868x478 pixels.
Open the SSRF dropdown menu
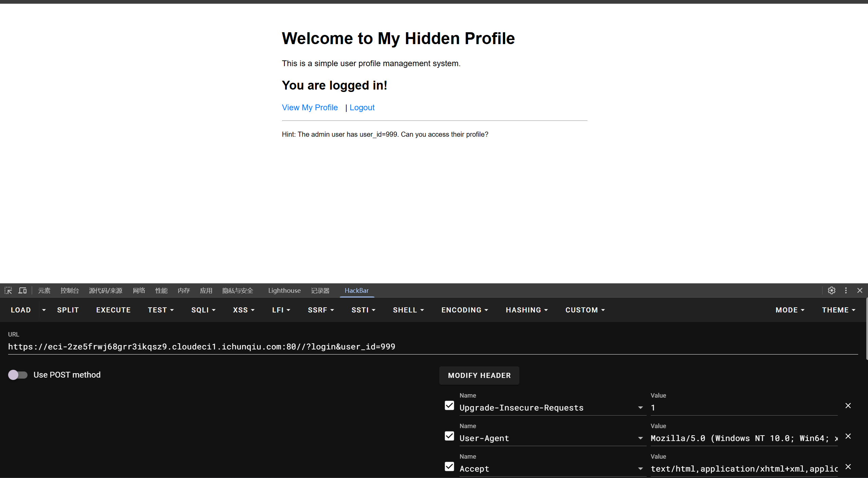tap(321, 310)
